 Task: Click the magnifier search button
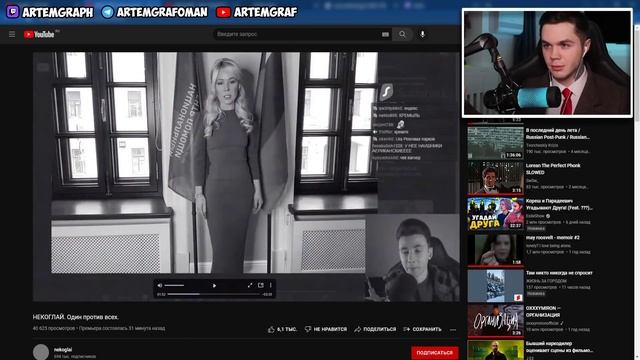(x=402, y=34)
